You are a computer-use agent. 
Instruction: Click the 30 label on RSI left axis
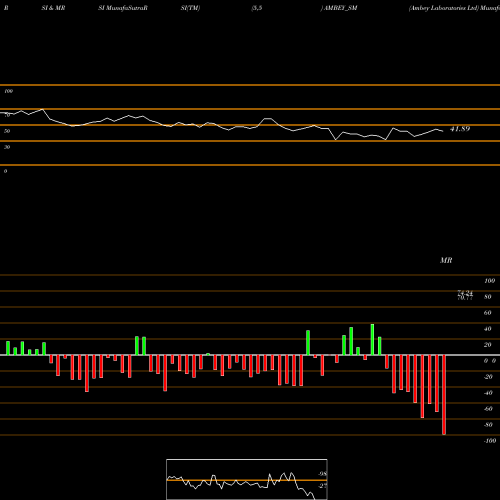[7, 147]
